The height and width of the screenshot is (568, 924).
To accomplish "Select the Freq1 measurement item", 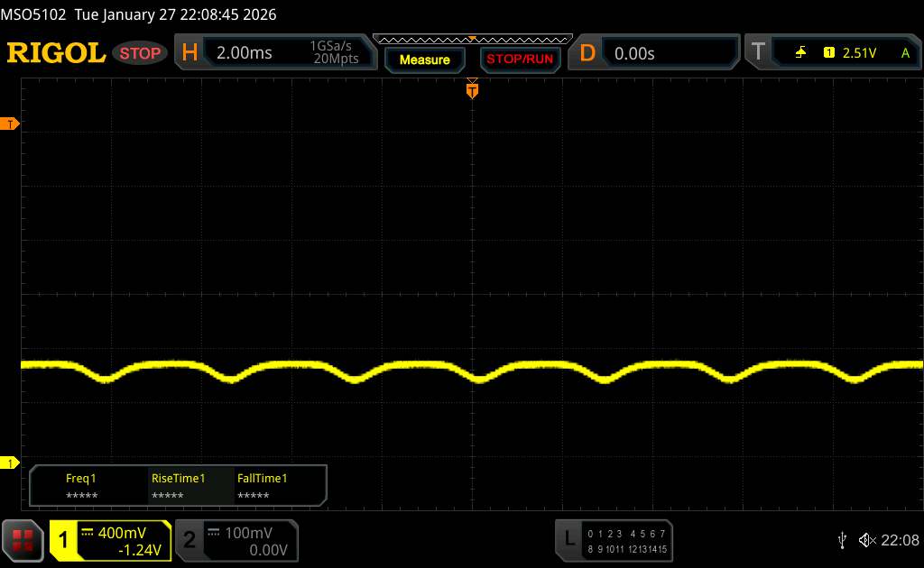I will pos(81,487).
